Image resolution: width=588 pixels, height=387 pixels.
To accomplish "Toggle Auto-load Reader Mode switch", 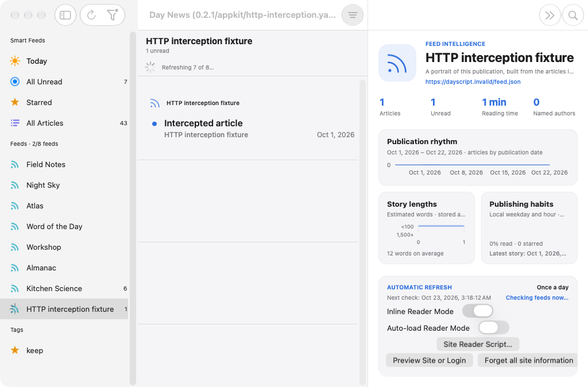I will [494, 327].
